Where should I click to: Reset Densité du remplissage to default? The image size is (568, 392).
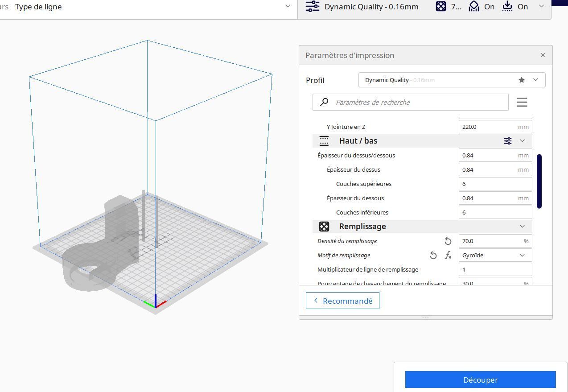tap(448, 241)
